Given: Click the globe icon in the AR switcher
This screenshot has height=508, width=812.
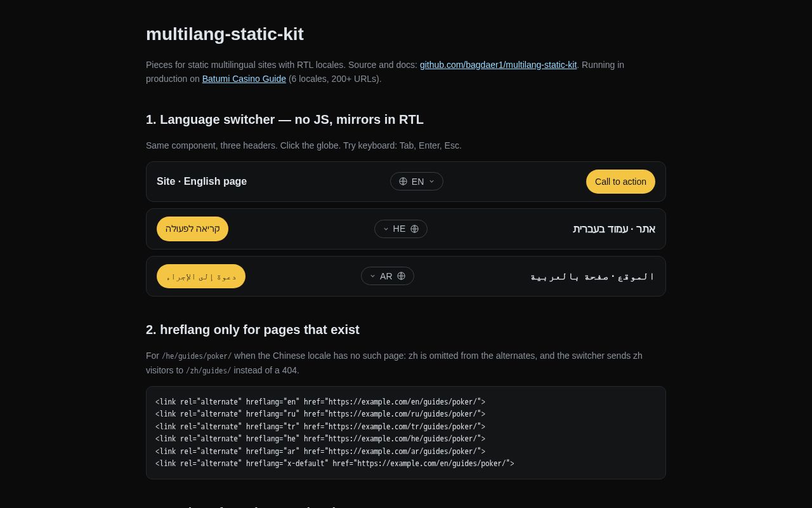Looking at the screenshot, I should 402,276.
